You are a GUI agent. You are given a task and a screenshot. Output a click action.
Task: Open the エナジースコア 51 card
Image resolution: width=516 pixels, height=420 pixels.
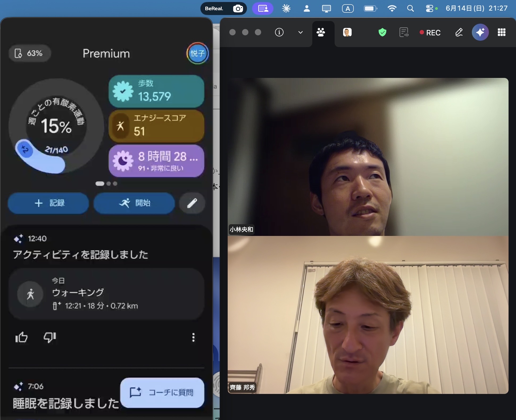[x=156, y=126]
